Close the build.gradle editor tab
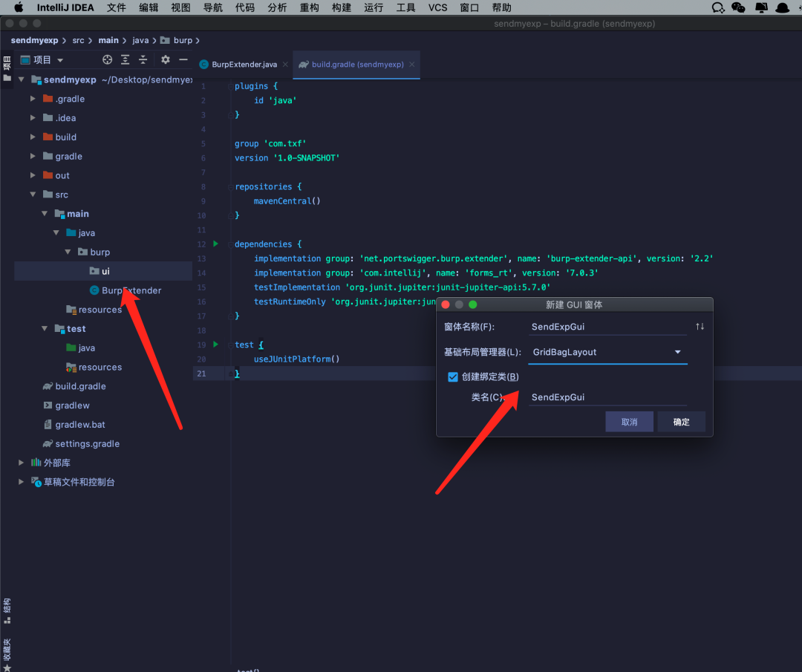This screenshot has width=802, height=672. tap(411, 65)
